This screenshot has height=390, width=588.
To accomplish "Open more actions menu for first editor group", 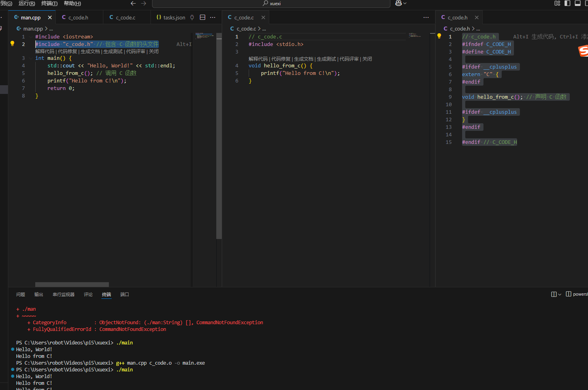I will click(213, 17).
